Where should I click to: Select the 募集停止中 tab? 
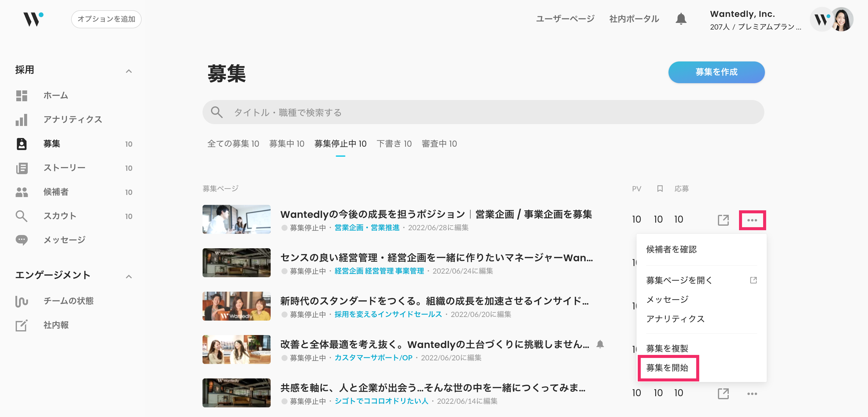pyautogui.click(x=340, y=144)
